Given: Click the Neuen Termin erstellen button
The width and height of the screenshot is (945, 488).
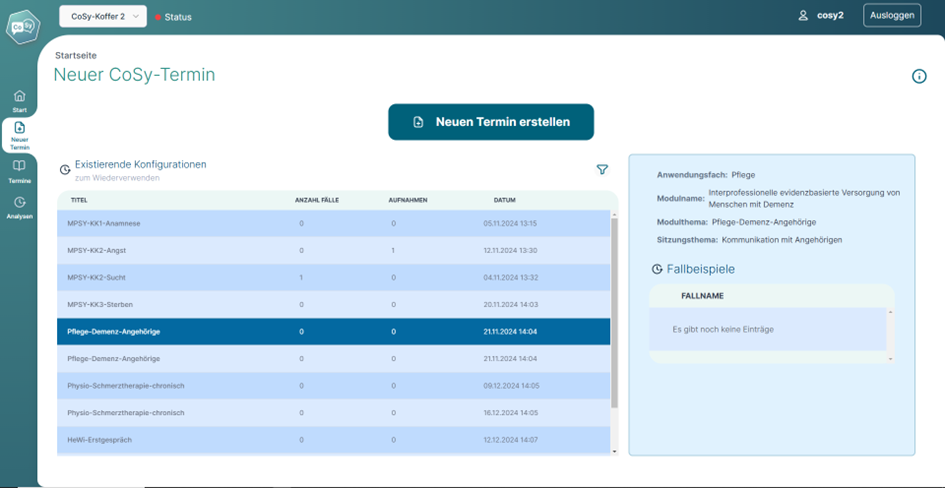Looking at the screenshot, I should [491, 122].
